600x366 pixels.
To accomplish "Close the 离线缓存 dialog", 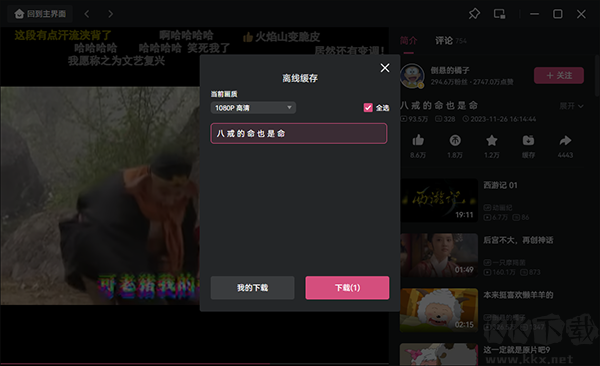I will [x=385, y=68].
